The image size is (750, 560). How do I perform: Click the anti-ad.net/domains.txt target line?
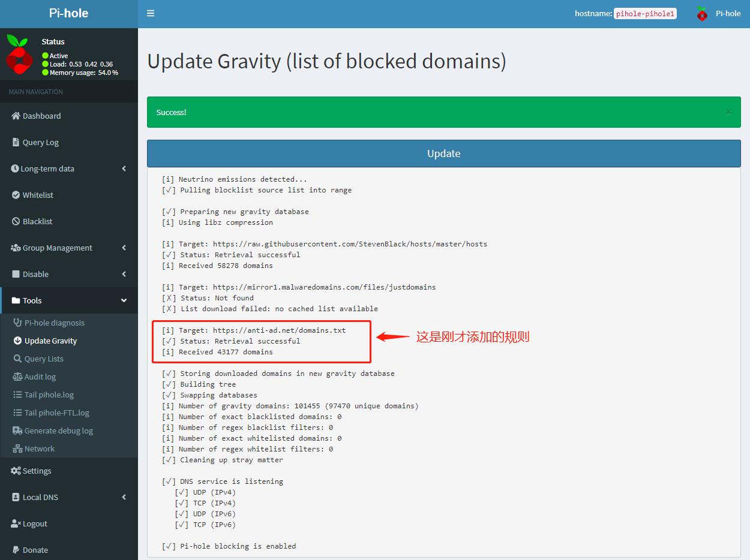(254, 330)
